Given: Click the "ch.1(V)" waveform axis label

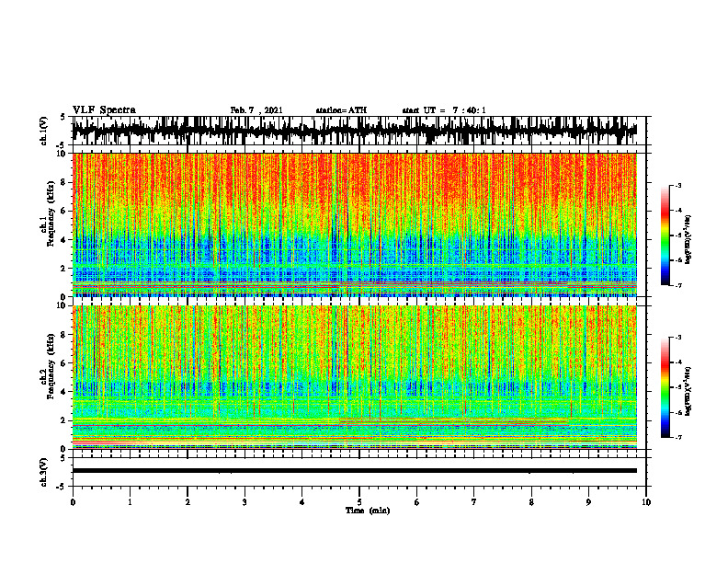Looking at the screenshot, I should [x=44, y=131].
